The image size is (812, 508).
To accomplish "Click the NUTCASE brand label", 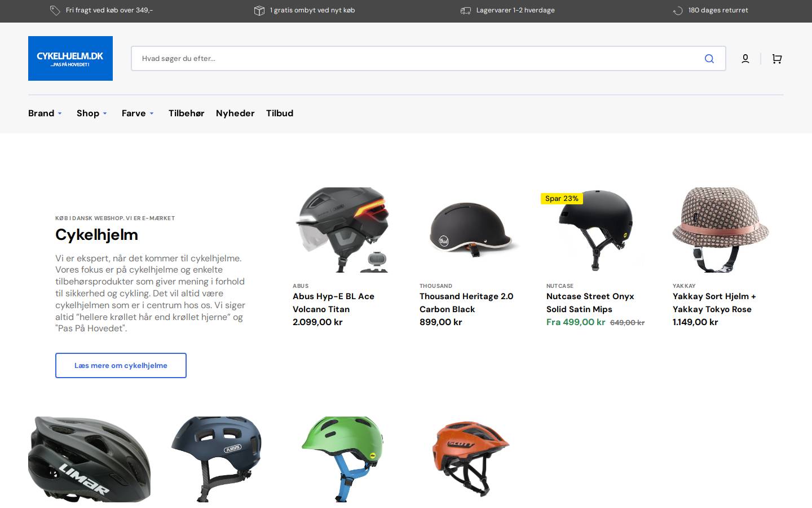I will pos(560,286).
